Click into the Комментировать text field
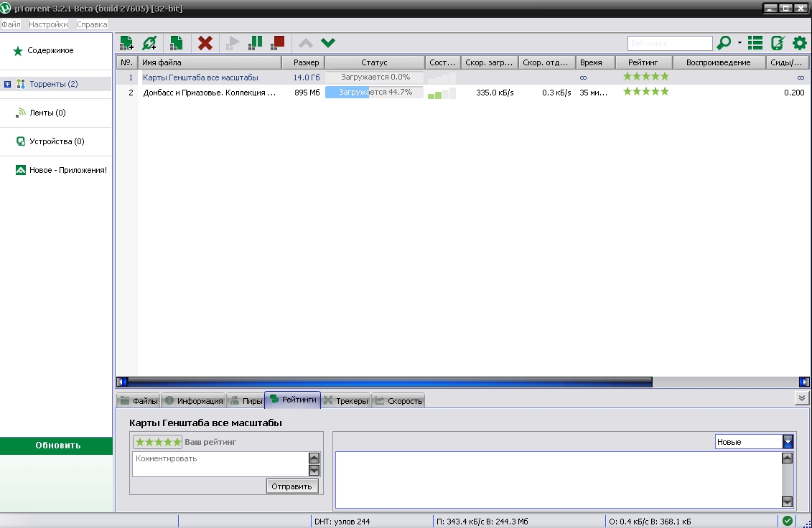The image size is (812, 528). coord(219,463)
